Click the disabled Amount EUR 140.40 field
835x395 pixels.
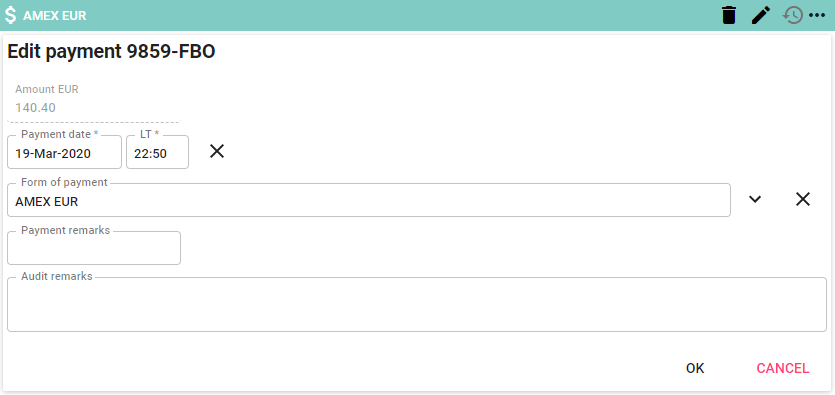coord(94,102)
